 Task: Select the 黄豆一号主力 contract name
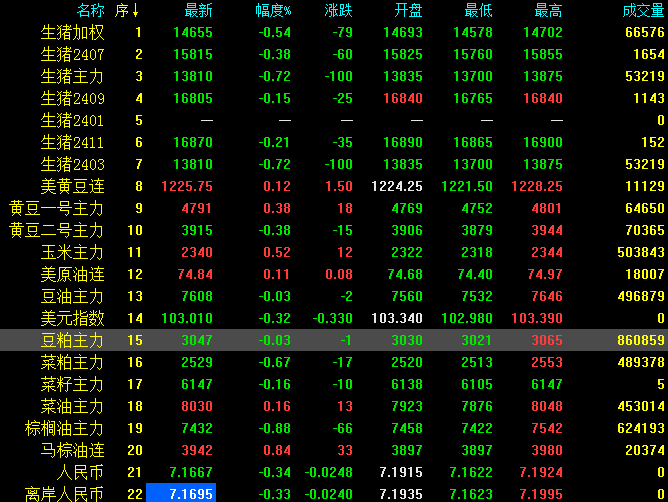(56, 208)
